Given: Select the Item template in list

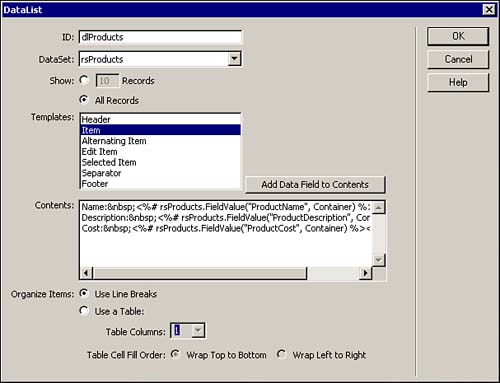Looking at the screenshot, I should 160,130.
